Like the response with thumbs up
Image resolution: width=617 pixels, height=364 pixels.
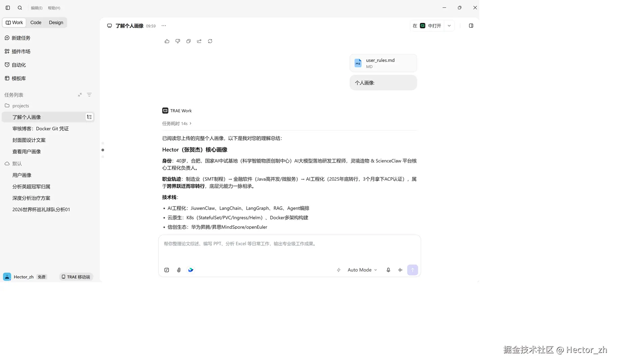click(167, 41)
